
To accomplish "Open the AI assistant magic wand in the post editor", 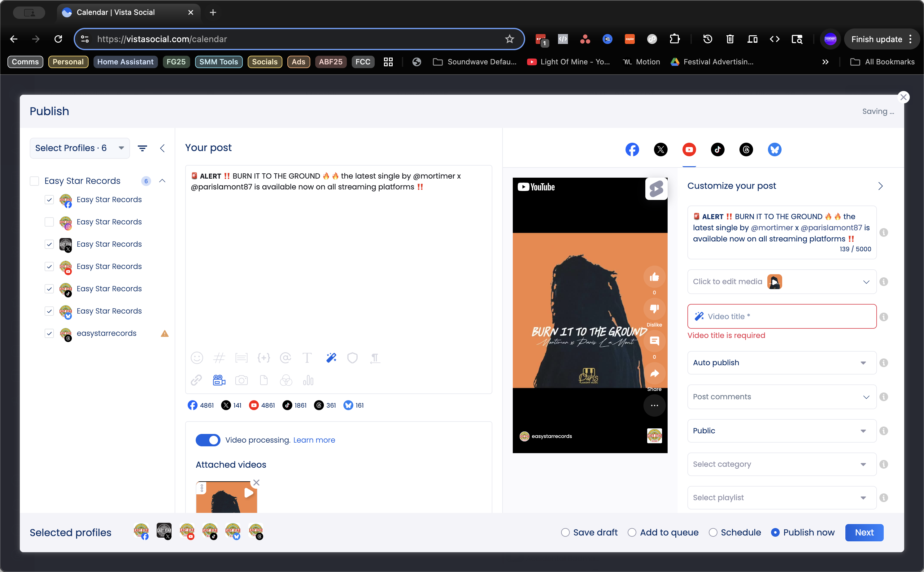I will pyautogui.click(x=331, y=358).
